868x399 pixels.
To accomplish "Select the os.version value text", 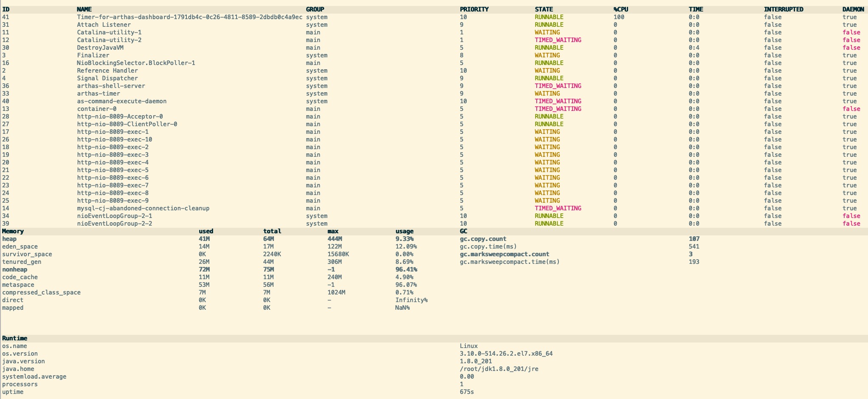I will (x=506, y=354).
